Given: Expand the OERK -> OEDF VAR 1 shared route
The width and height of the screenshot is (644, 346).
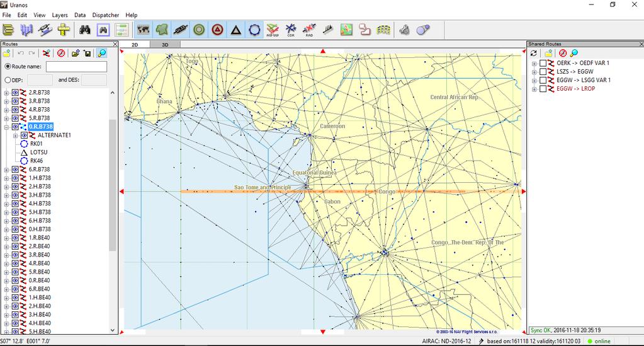Looking at the screenshot, I should click(534, 64).
